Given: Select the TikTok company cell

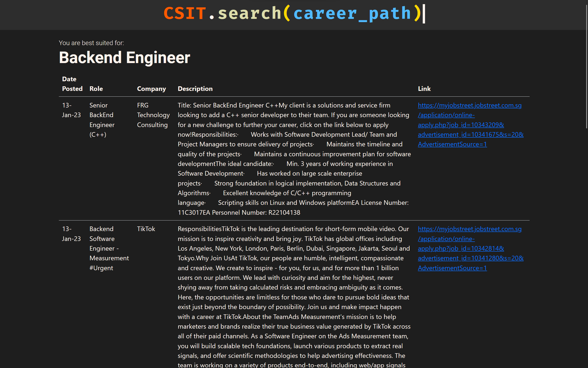Looking at the screenshot, I should [x=146, y=229].
